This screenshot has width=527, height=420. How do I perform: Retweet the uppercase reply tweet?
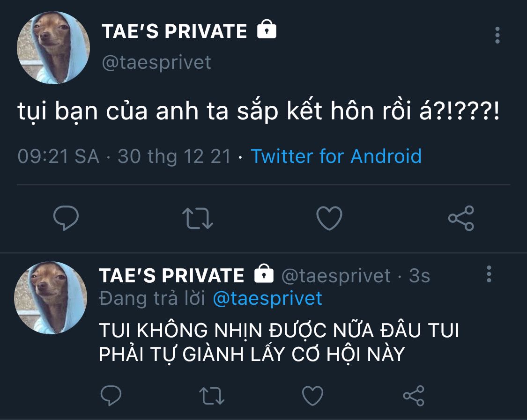(212, 396)
